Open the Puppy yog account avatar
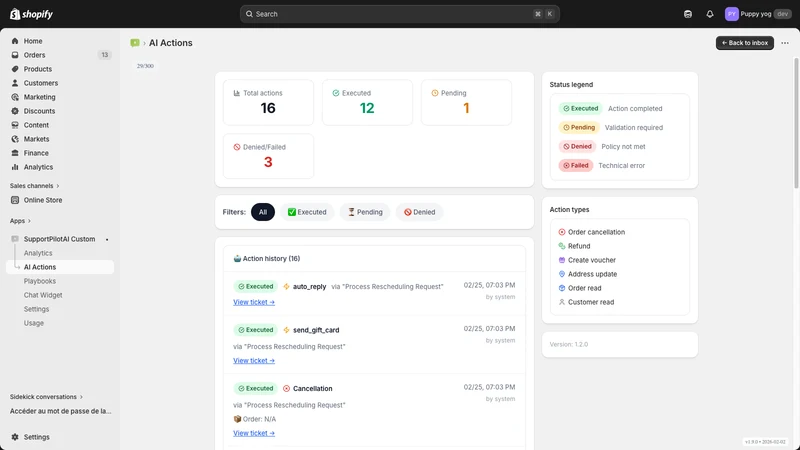This screenshot has width=800, height=450. tap(731, 14)
